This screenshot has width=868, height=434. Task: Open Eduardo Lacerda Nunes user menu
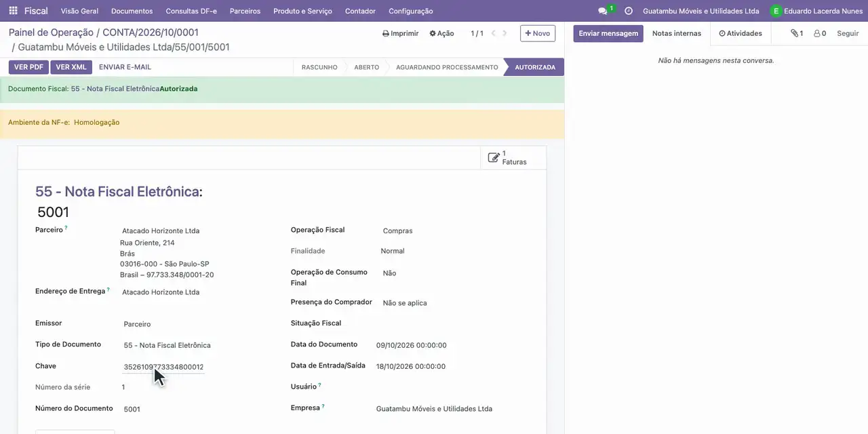pyautogui.click(x=816, y=11)
